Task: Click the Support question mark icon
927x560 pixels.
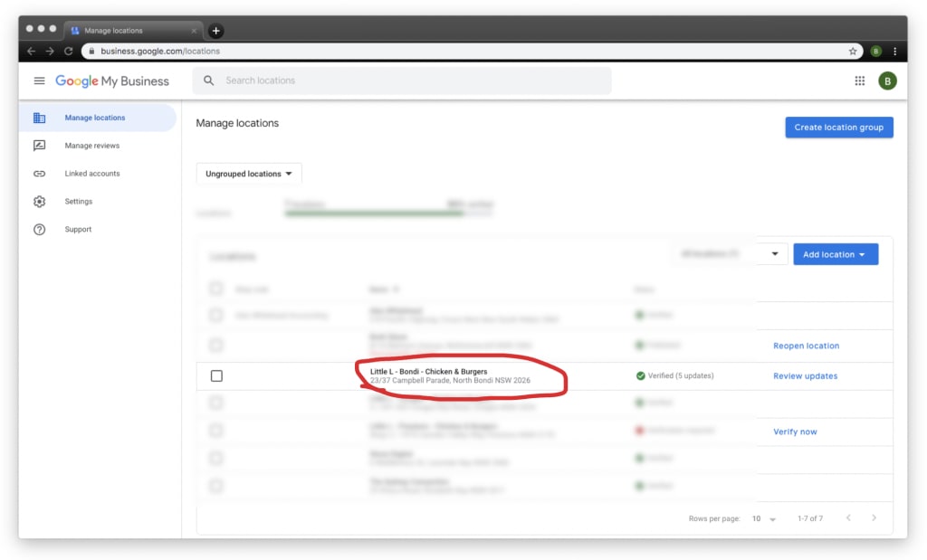Action: pos(39,229)
